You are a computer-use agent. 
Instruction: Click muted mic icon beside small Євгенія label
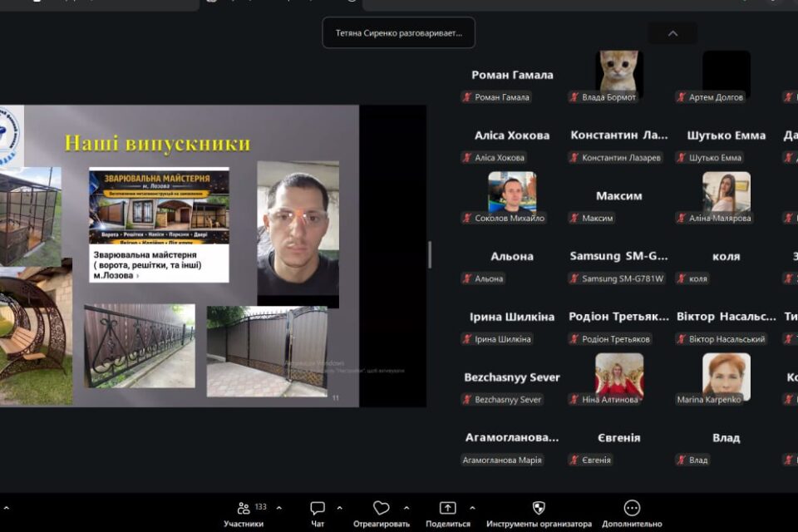(x=574, y=461)
